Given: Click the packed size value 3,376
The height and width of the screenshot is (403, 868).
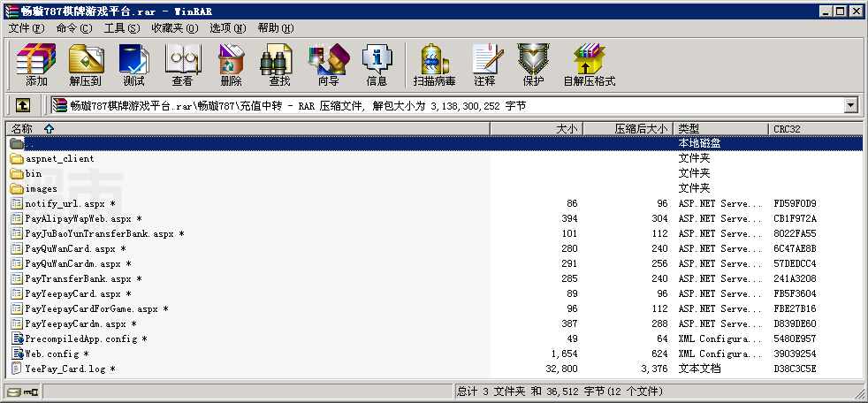Looking at the screenshot, I should pyautogui.click(x=654, y=369).
